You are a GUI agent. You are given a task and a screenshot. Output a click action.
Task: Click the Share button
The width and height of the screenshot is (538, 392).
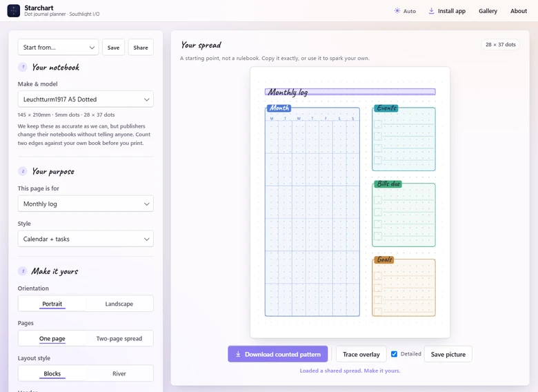point(141,48)
